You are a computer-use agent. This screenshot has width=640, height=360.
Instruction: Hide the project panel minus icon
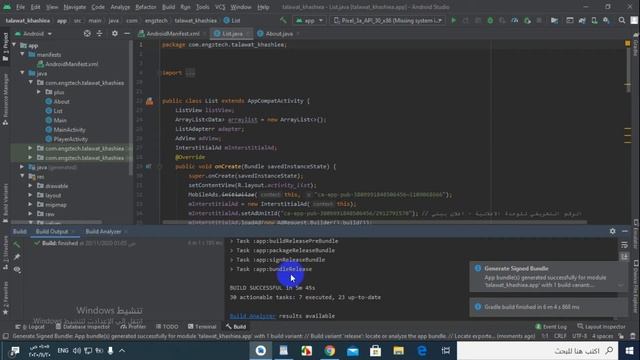coord(127,33)
